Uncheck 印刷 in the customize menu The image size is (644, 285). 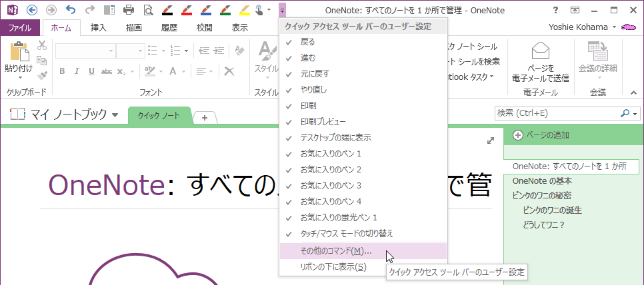(363, 106)
